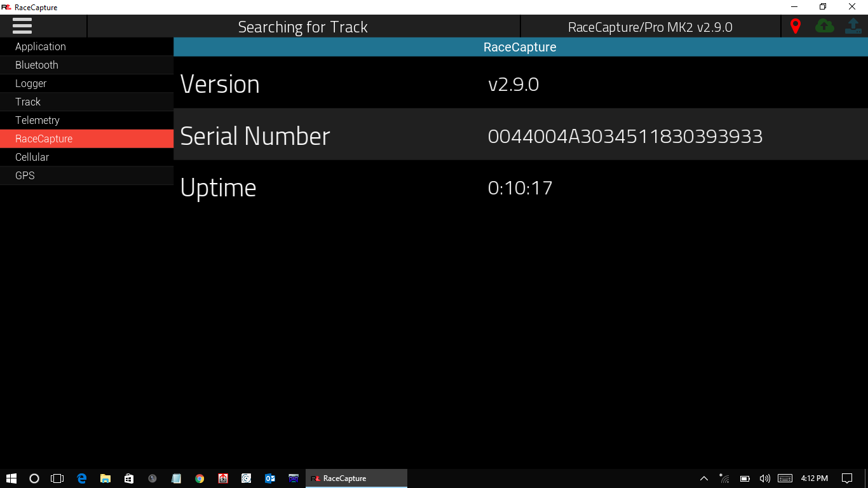This screenshot has height=488, width=868.
Task: Click the blue RaceCapture section header
Action: coord(520,47)
